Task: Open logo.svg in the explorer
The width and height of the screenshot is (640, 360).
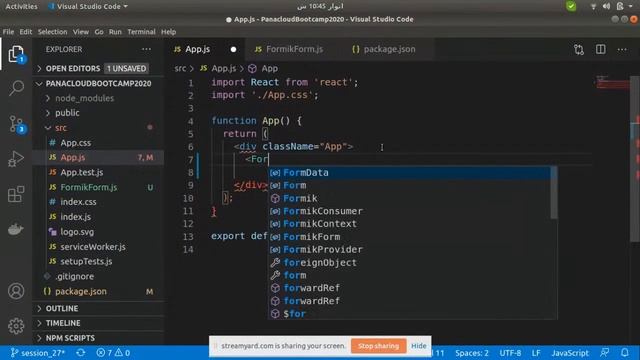Action: (x=98, y=232)
